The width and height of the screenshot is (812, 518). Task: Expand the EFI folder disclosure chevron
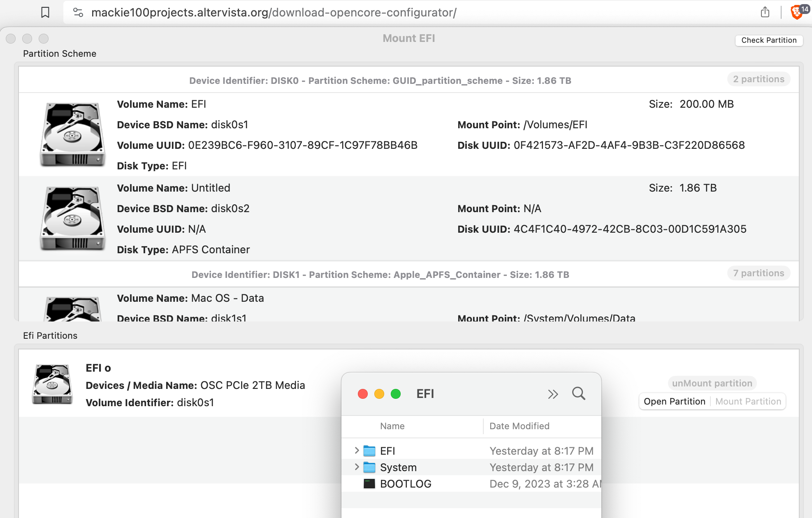click(x=357, y=451)
